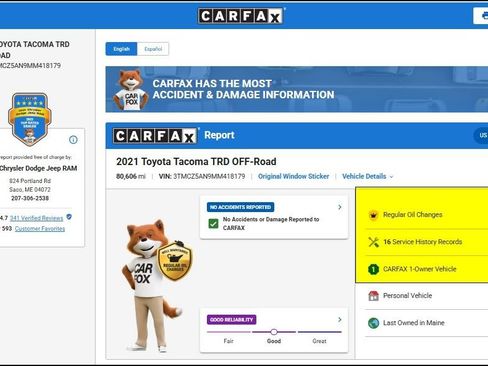Screen dimensions: 488x366
Task: Click the Car Fox accident information banner
Action: click(x=297, y=89)
